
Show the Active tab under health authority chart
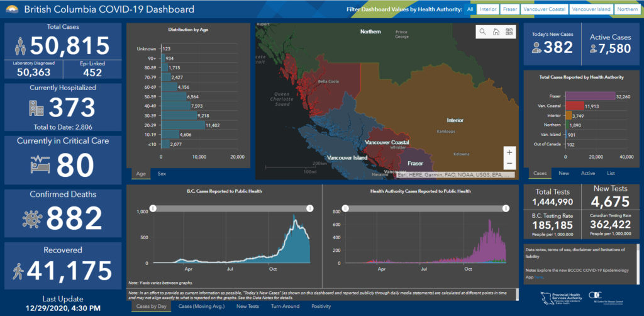[x=587, y=173]
